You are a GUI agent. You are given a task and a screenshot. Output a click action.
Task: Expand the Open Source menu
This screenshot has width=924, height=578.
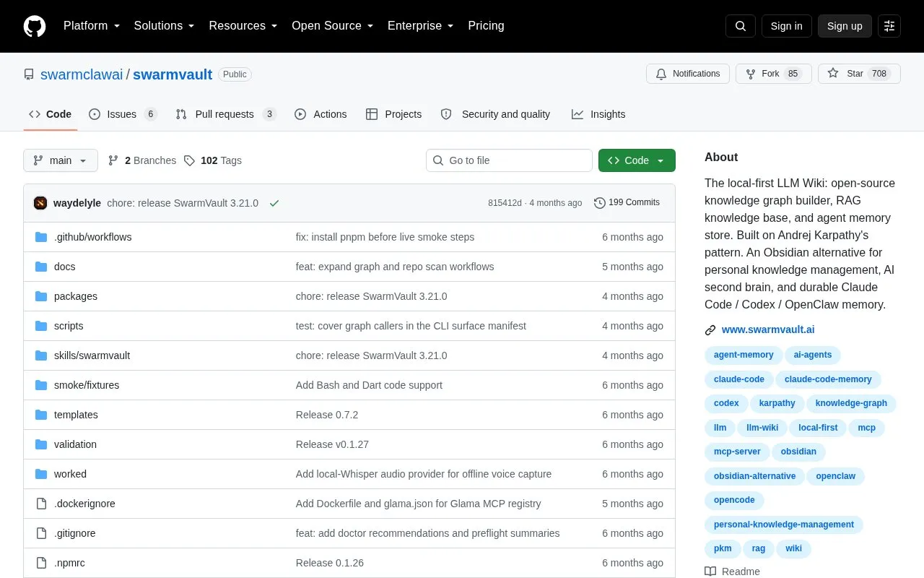(x=333, y=26)
